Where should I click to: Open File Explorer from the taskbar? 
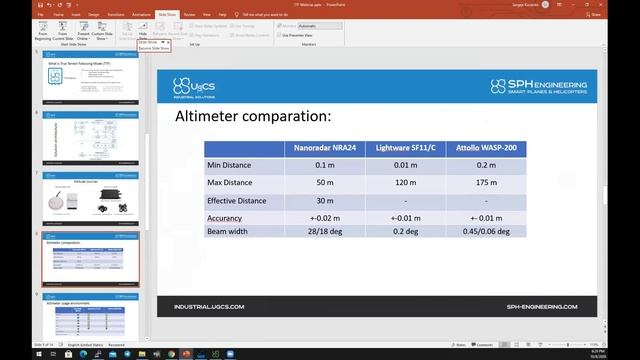(x=142, y=354)
